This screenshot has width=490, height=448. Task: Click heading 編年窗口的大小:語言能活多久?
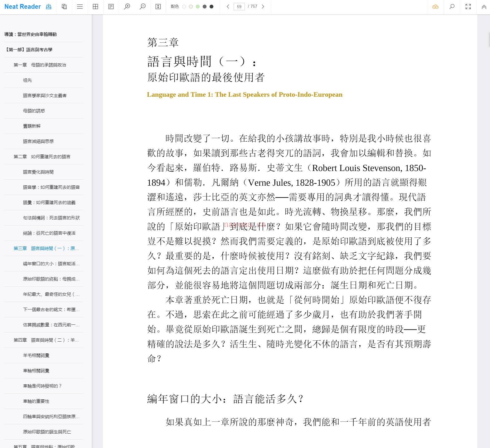pyautogui.click(x=225, y=399)
